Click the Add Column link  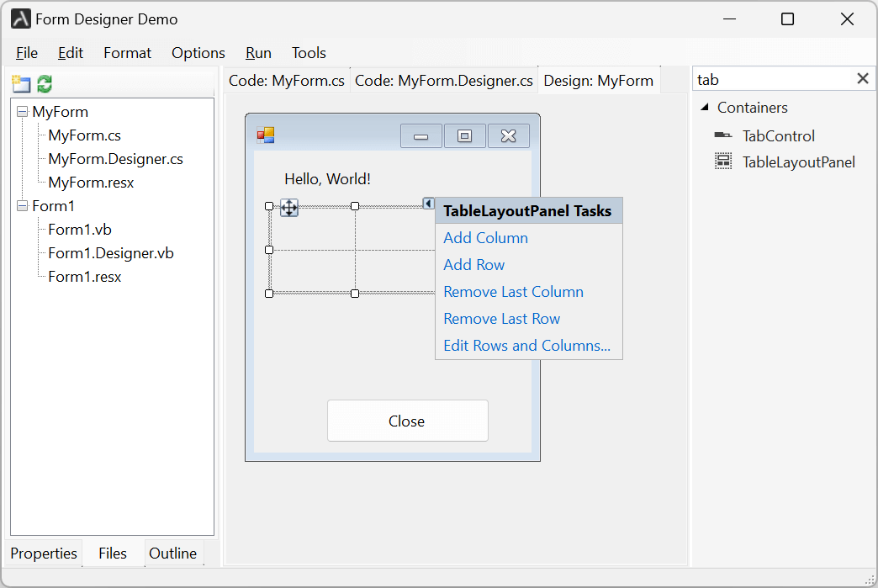tap(485, 237)
